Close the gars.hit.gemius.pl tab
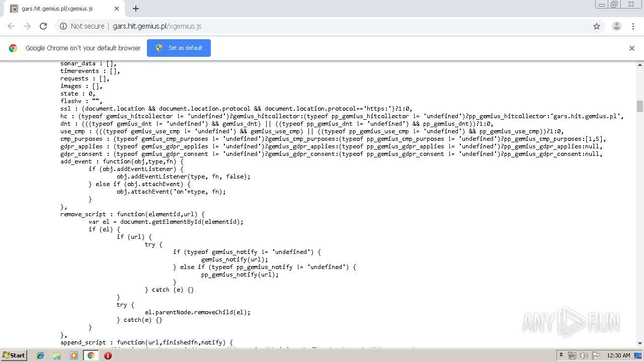644x362 pixels. pos(117,9)
